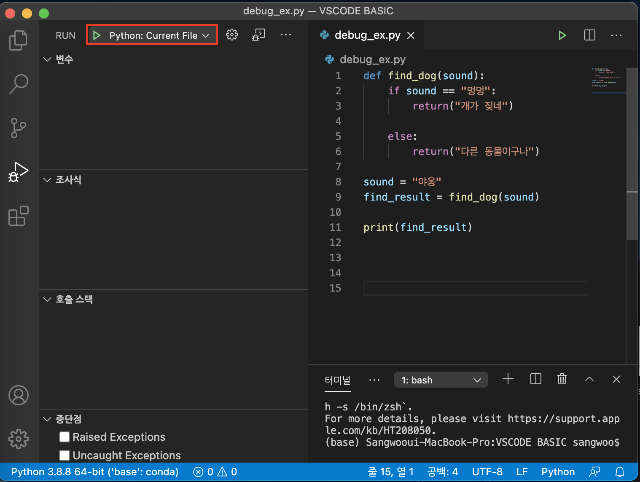640x482 pixels.
Task: Open terminal panel overflow menu
Action: pyautogui.click(x=374, y=380)
